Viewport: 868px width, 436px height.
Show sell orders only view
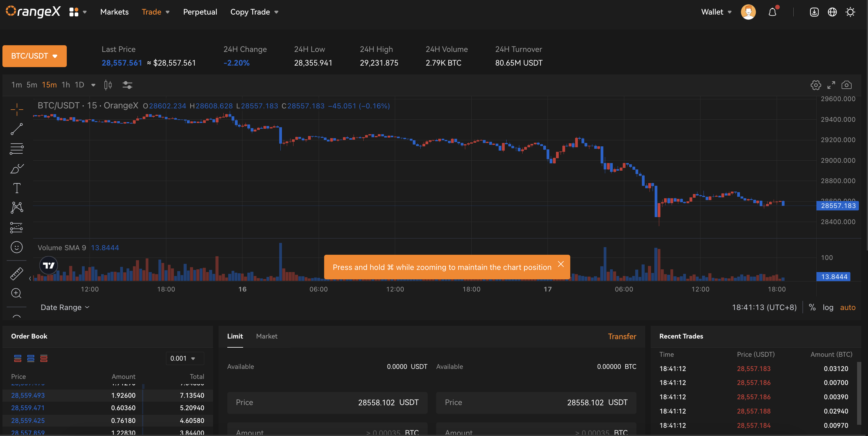click(x=44, y=359)
